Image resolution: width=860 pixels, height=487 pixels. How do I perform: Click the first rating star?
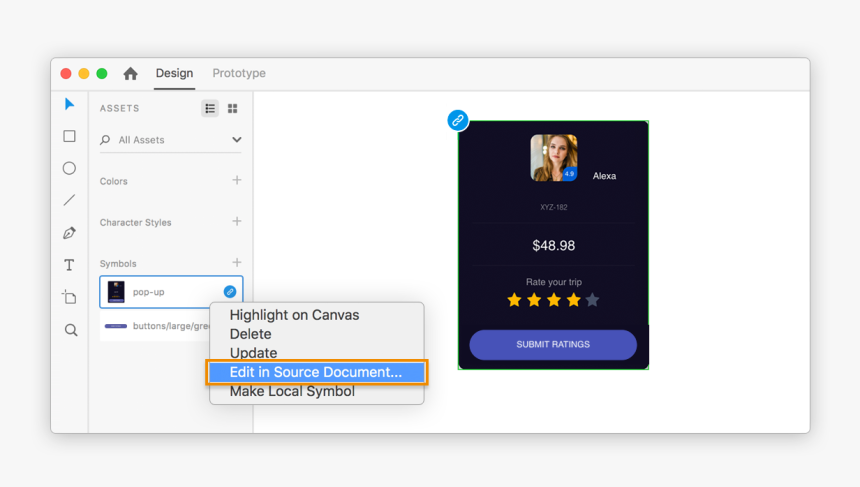pos(514,300)
